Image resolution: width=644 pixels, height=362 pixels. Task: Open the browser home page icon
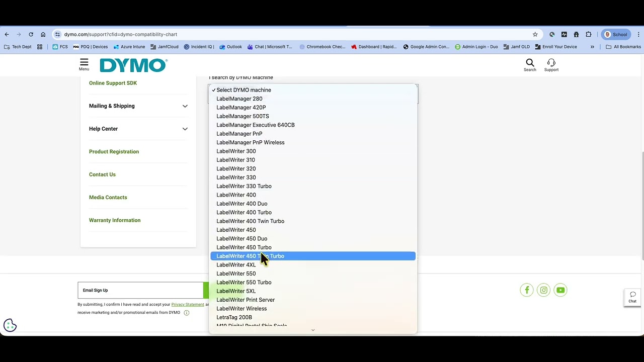click(43, 34)
